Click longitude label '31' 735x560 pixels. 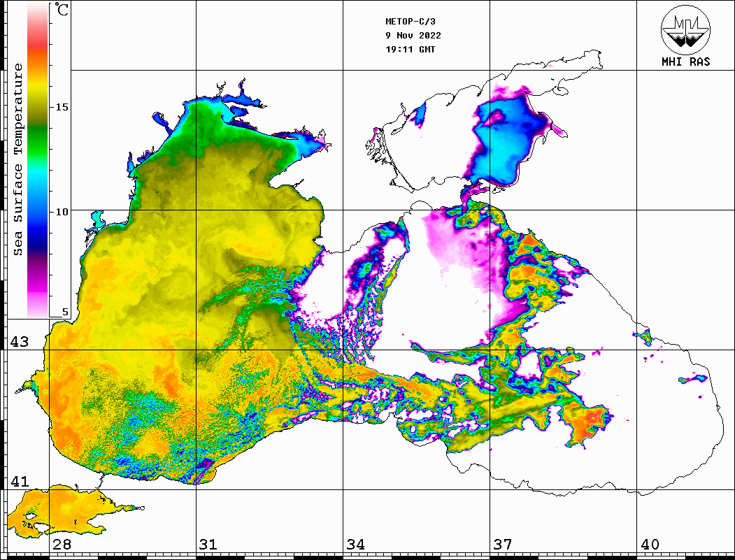[208, 544]
